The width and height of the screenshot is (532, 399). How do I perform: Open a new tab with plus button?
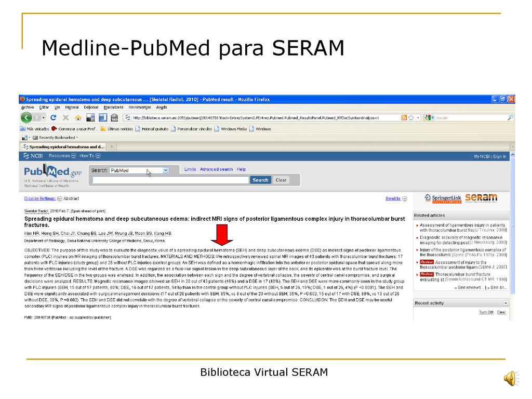(x=112, y=147)
